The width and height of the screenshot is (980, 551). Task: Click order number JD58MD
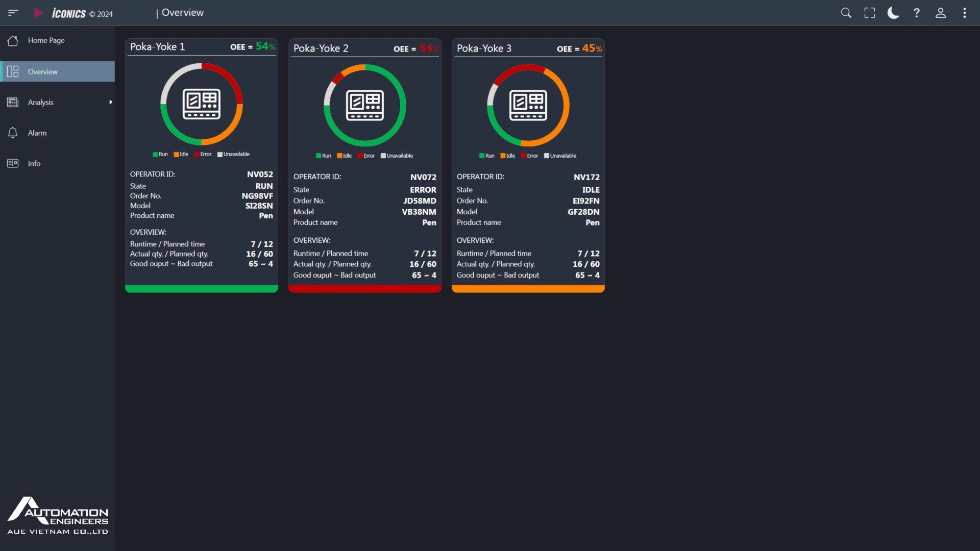click(x=420, y=201)
